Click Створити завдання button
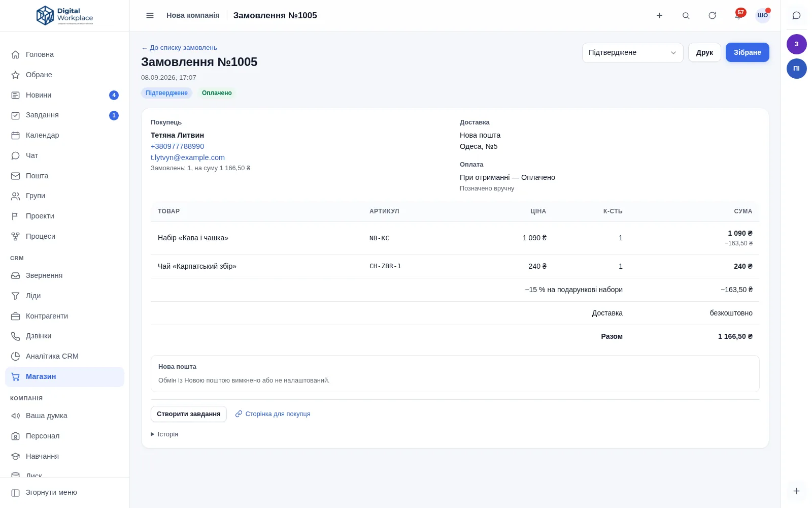 tap(188, 414)
